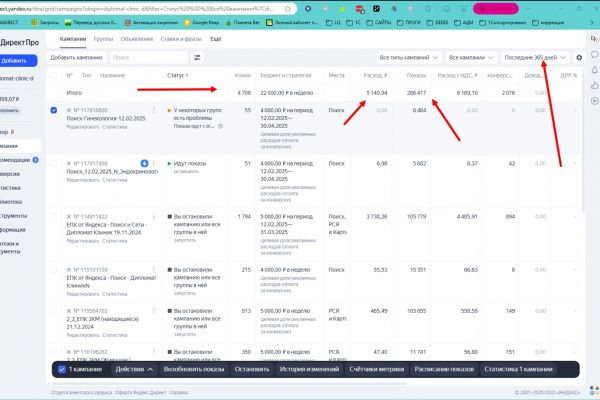This screenshot has width=600, height=400.
Task: Select checkbox for campaign №116196282
Action: (x=54, y=352)
